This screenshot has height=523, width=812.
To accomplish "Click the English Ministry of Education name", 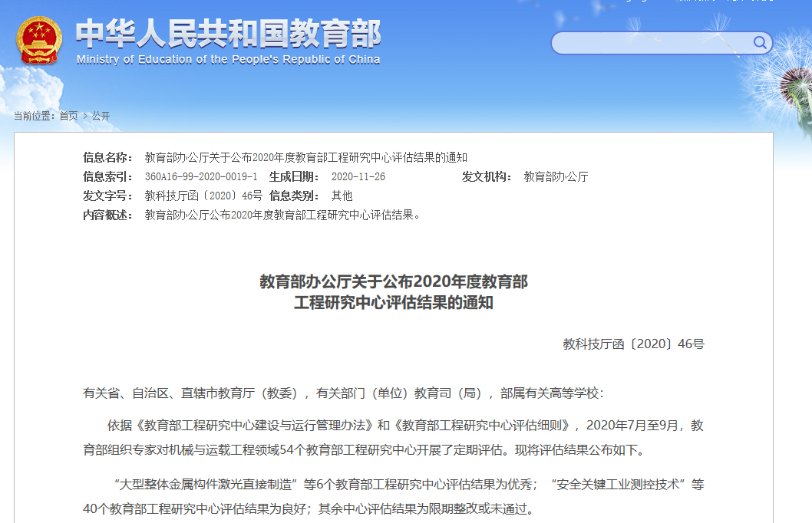I will 228,60.
